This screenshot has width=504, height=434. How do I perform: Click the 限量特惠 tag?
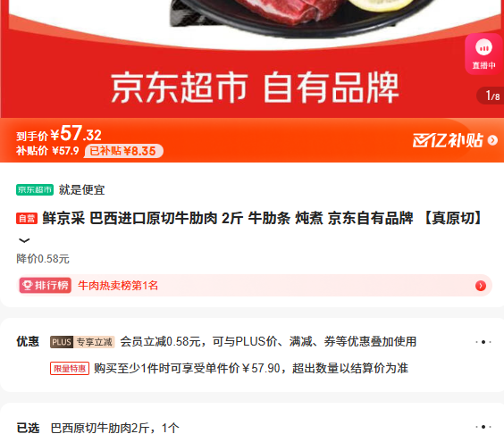tap(70, 368)
